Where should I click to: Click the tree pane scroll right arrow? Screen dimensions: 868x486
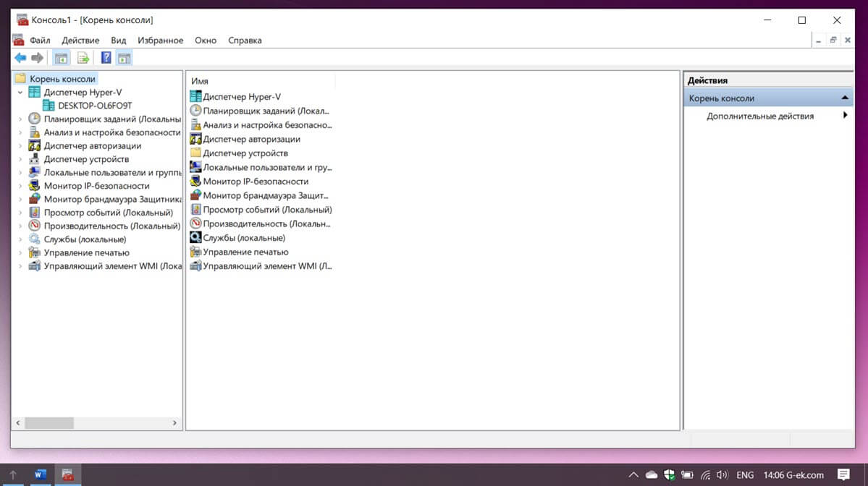(174, 423)
